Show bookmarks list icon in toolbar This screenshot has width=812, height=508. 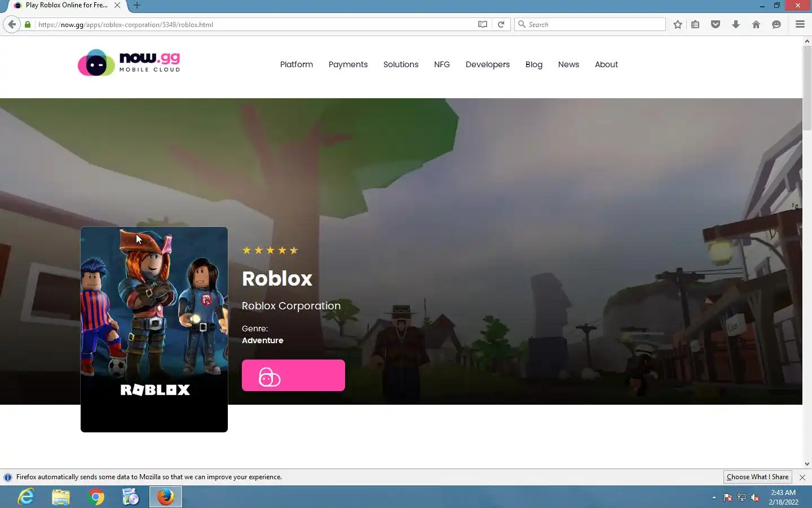[695, 24]
